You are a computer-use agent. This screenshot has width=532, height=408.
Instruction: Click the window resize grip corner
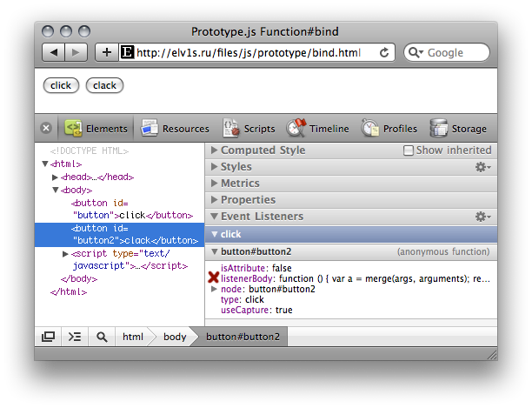492,354
